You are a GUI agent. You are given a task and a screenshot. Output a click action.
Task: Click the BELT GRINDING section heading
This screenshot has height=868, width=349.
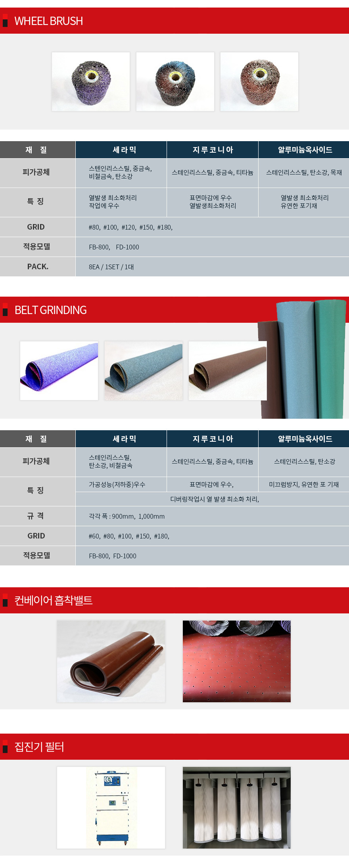pyautogui.click(x=51, y=310)
